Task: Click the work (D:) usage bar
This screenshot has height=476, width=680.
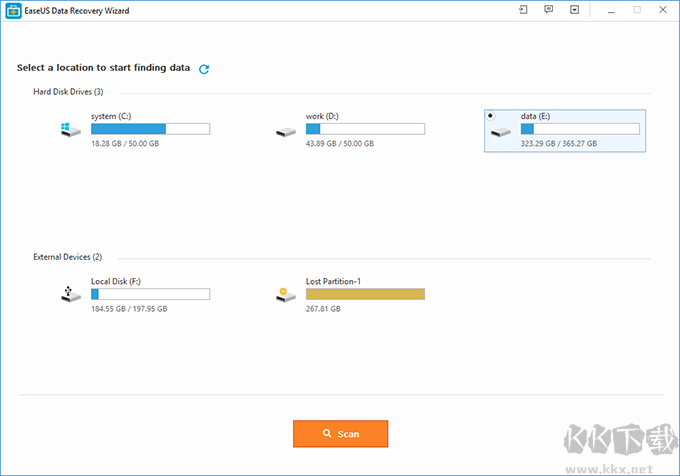Action: click(365, 129)
